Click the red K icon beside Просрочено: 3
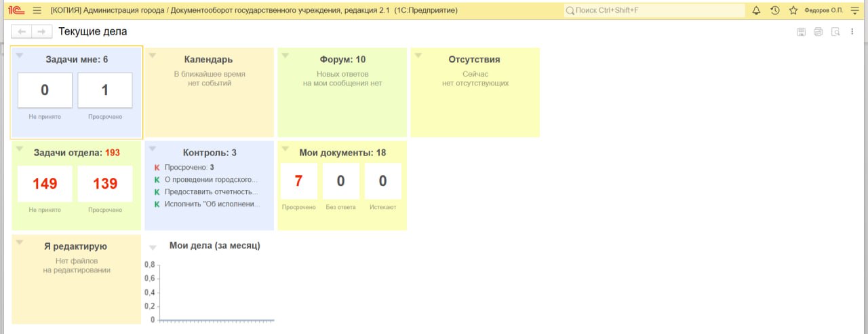Screen dimensions: 868x334 tap(157, 168)
